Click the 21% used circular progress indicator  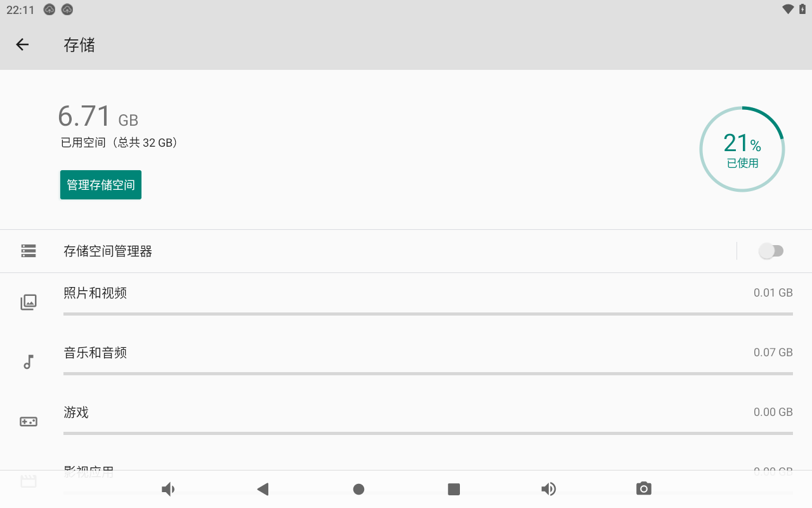pos(742,149)
